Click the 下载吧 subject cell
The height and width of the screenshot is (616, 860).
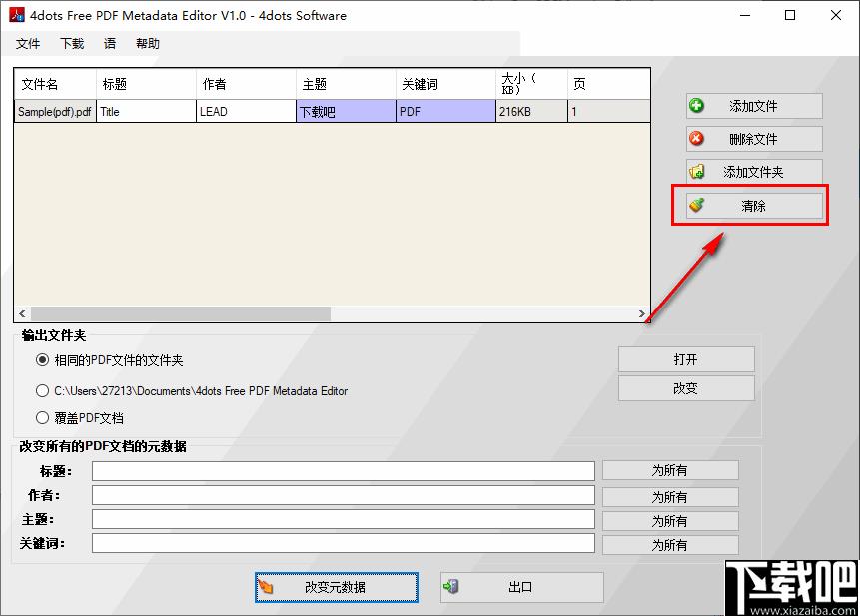[x=346, y=111]
